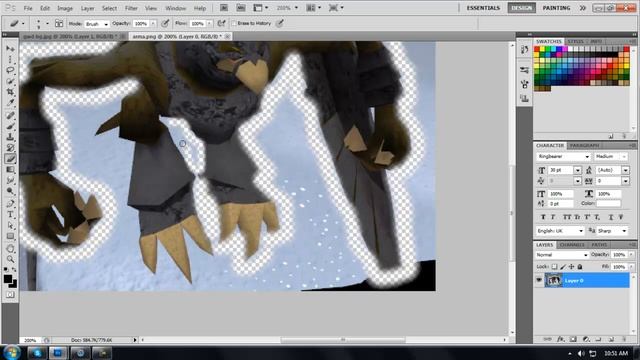The width and height of the screenshot is (640, 360).
Task: Select the Zoom tool
Action: (10, 259)
